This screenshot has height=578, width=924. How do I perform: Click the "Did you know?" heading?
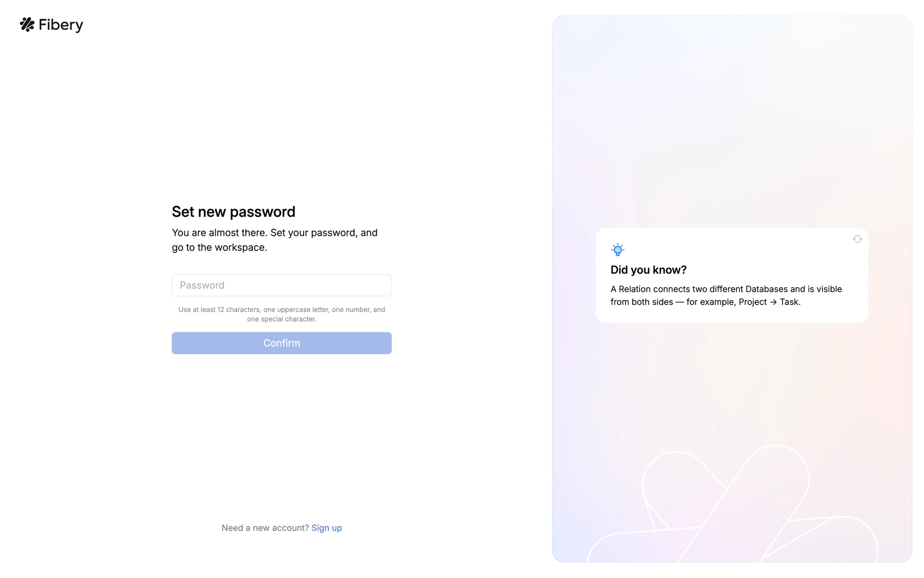(x=648, y=270)
